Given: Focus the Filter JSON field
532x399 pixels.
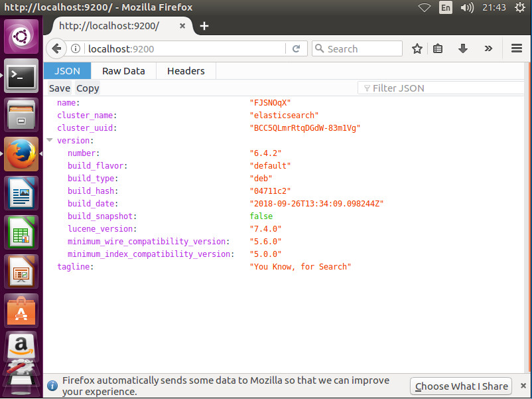Looking at the screenshot, I should pos(441,88).
